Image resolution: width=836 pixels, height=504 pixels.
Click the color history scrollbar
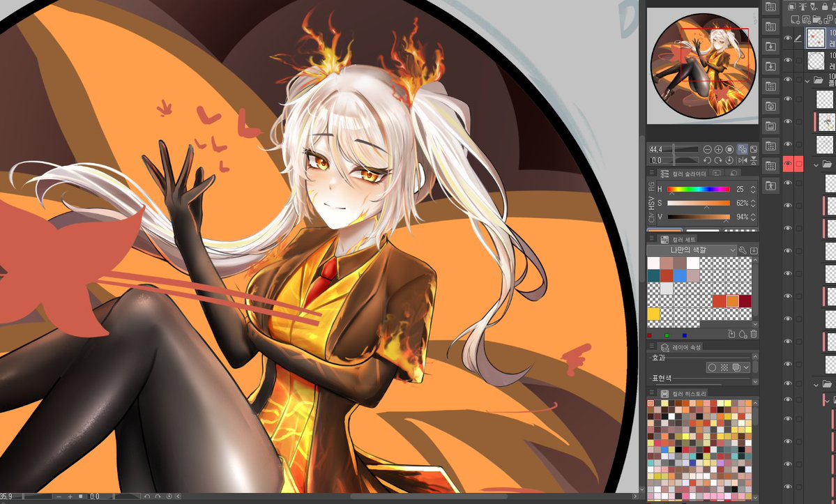point(755,450)
